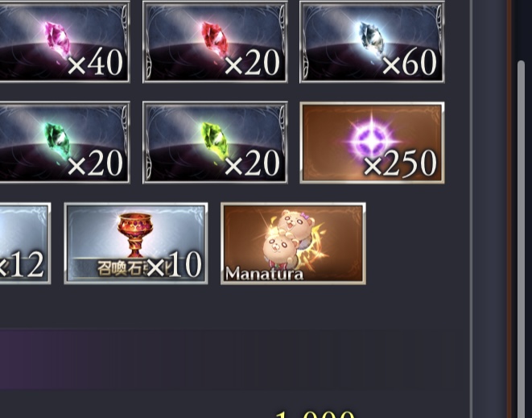Click the x250 quantity label
This screenshot has height=418, width=532.
tap(400, 163)
